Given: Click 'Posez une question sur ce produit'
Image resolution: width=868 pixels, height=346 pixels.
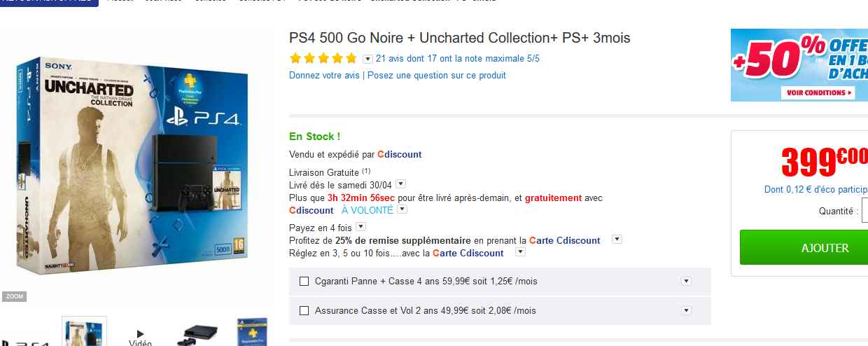Looking at the screenshot, I should point(436,75).
